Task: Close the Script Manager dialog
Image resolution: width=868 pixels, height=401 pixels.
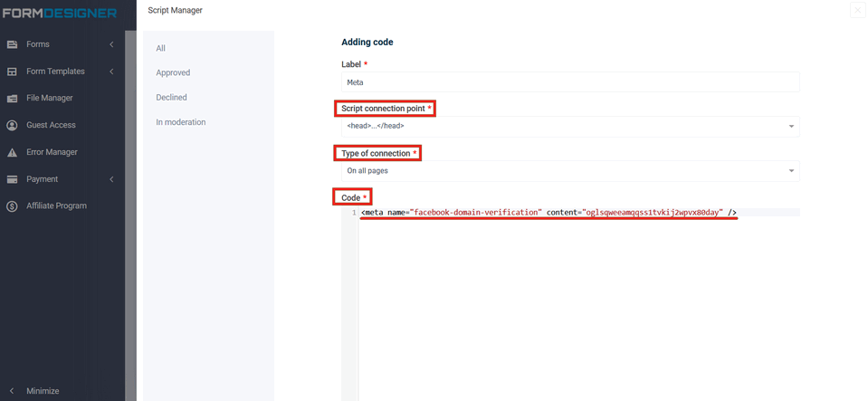Action: (x=857, y=11)
